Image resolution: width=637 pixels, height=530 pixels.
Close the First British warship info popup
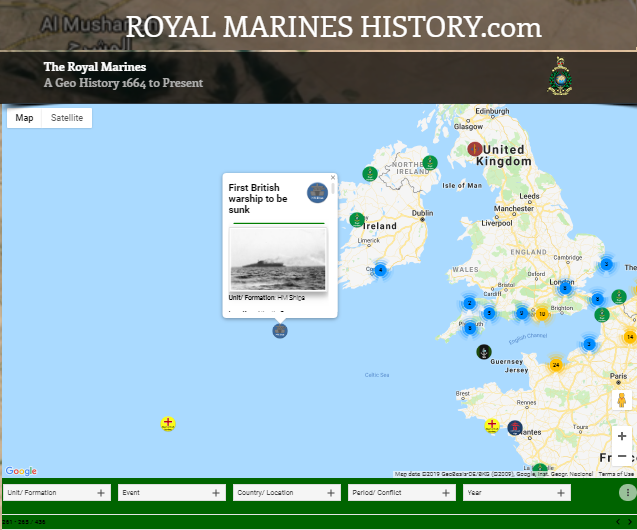333,177
